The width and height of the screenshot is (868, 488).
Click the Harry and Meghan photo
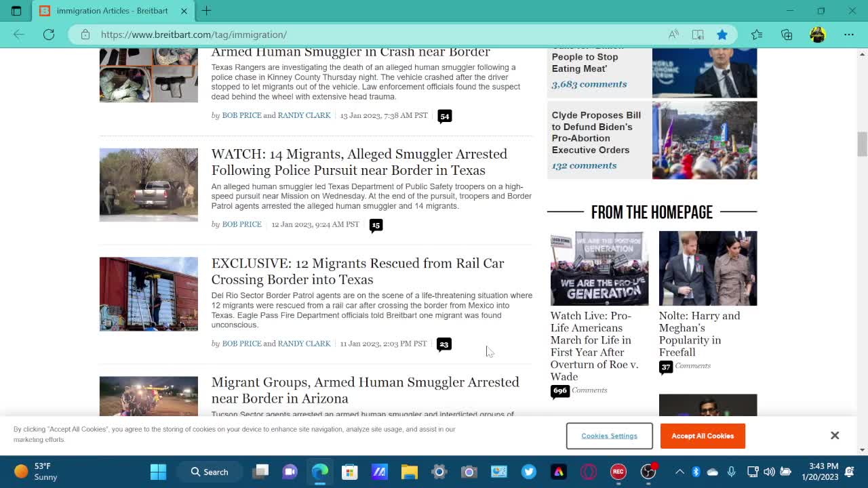[x=708, y=268]
